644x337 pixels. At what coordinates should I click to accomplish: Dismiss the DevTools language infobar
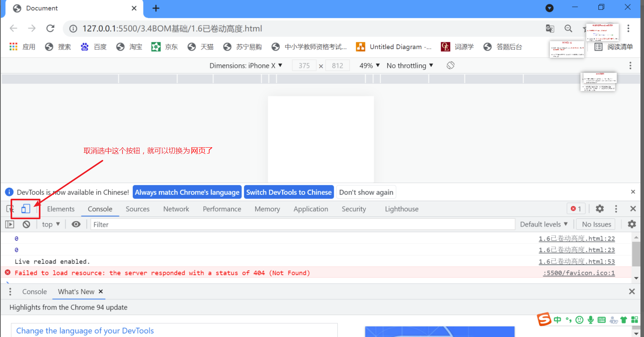(633, 192)
